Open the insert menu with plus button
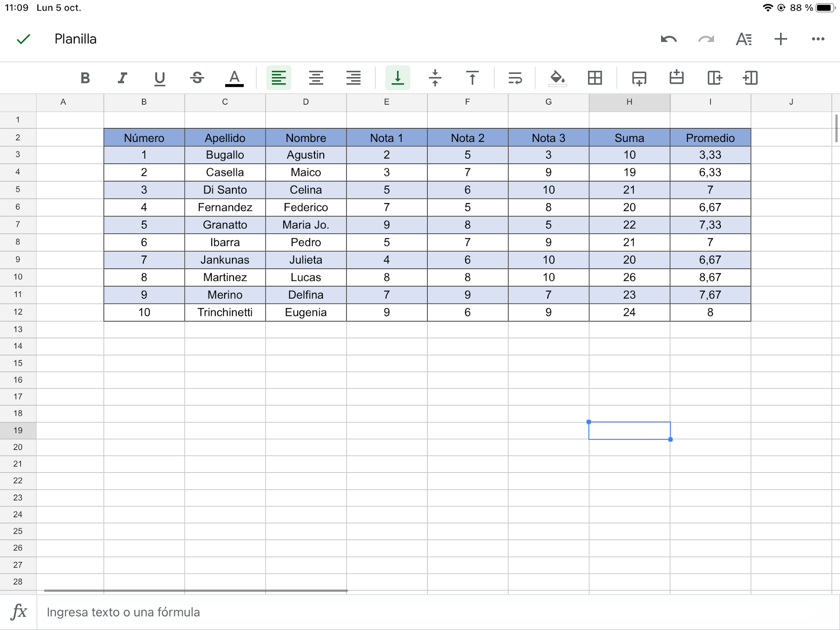 tap(781, 39)
